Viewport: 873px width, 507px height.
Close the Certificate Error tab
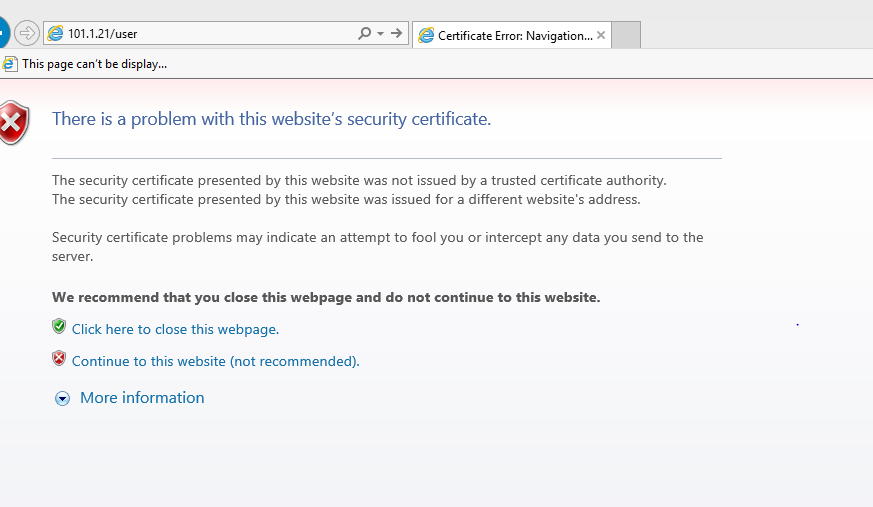(x=601, y=35)
